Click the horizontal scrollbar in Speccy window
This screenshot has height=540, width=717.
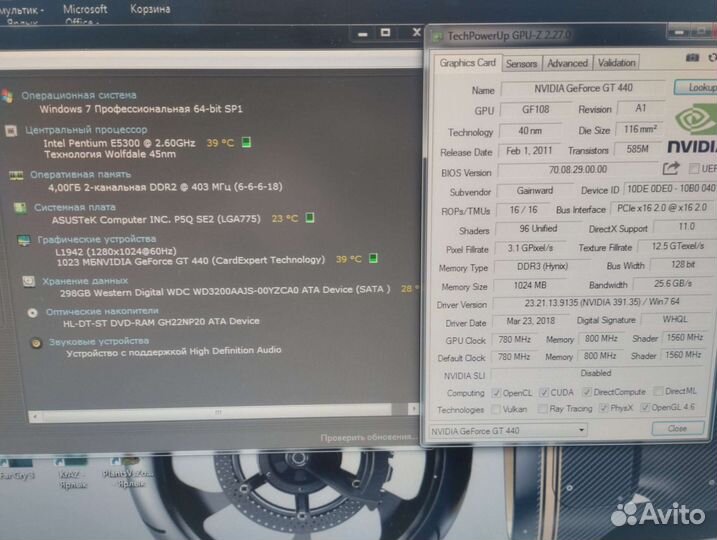click(x=217, y=412)
